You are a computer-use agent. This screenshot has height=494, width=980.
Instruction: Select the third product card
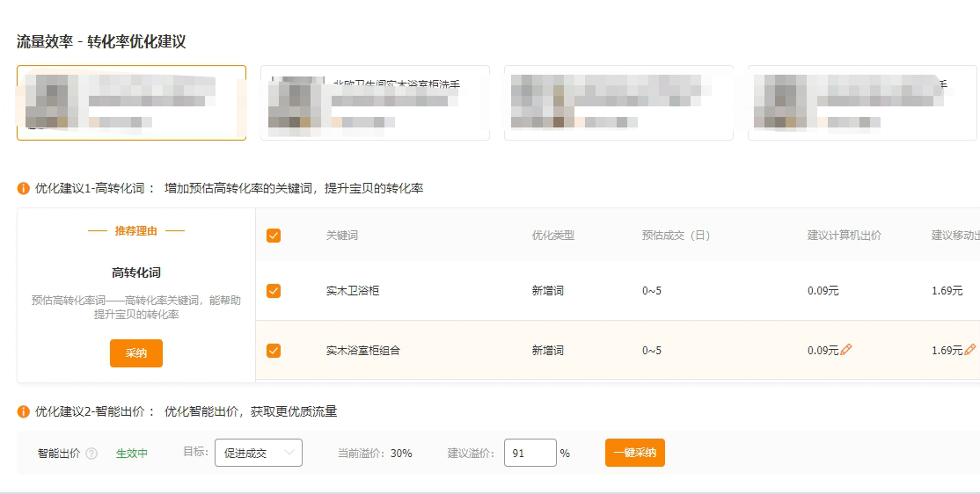click(618, 103)
